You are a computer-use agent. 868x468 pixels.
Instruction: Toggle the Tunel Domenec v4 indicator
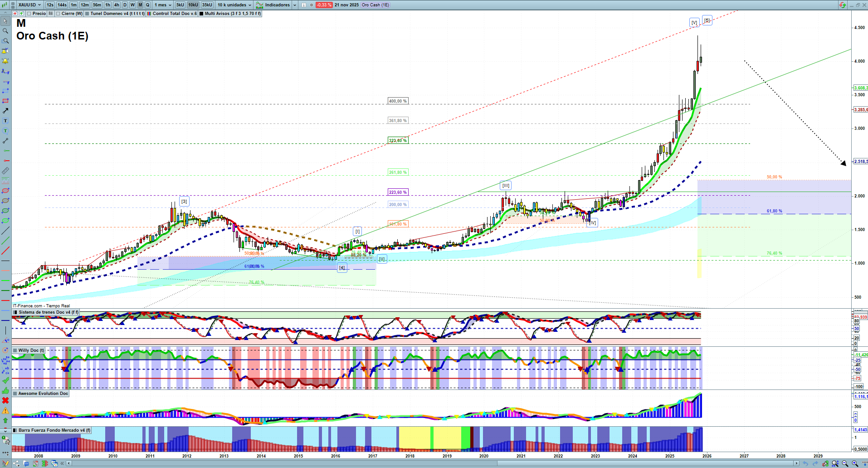[87, 14]
